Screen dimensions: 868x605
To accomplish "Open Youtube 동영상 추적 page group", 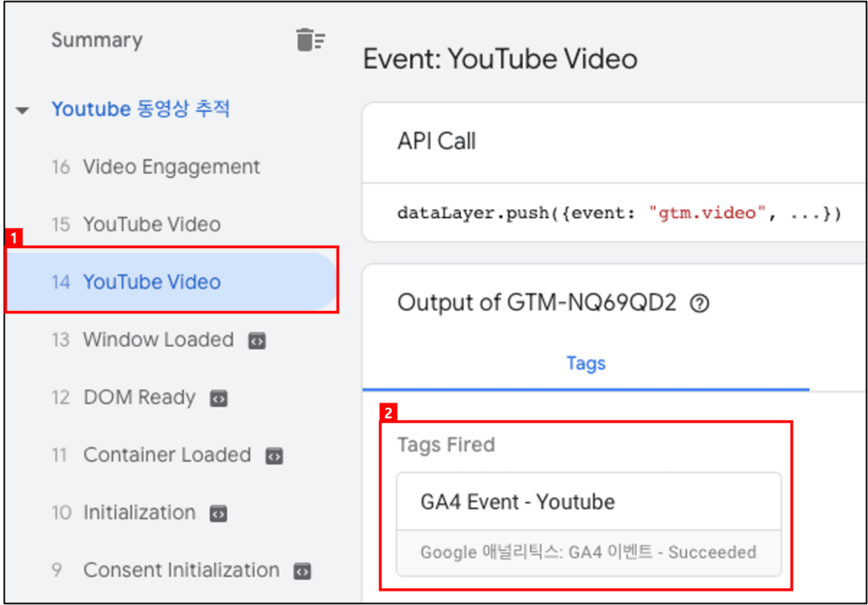I will pos(140,108).
